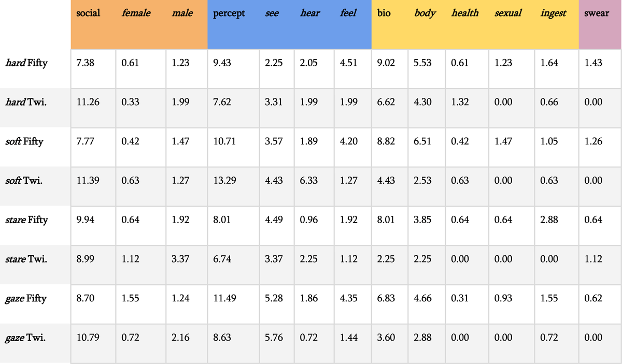The image size is (622, 364).
Task: Click the 'health' column header
Action: pos(465,13)
